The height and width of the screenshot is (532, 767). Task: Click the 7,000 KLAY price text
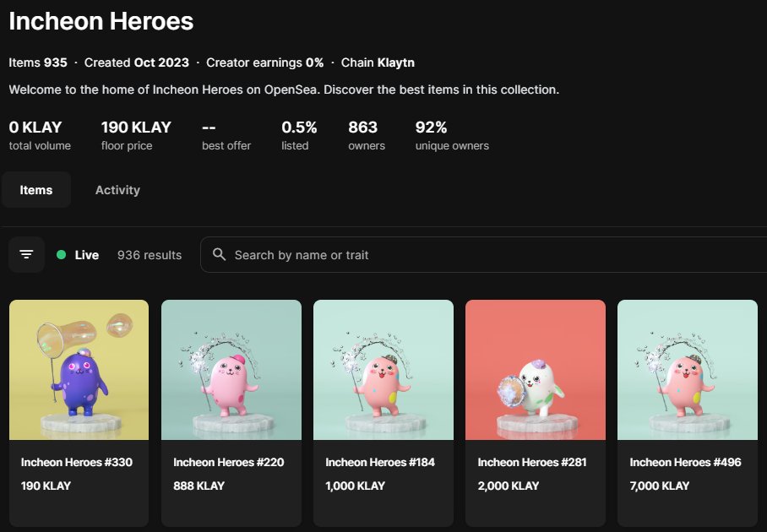coord(660,486)
